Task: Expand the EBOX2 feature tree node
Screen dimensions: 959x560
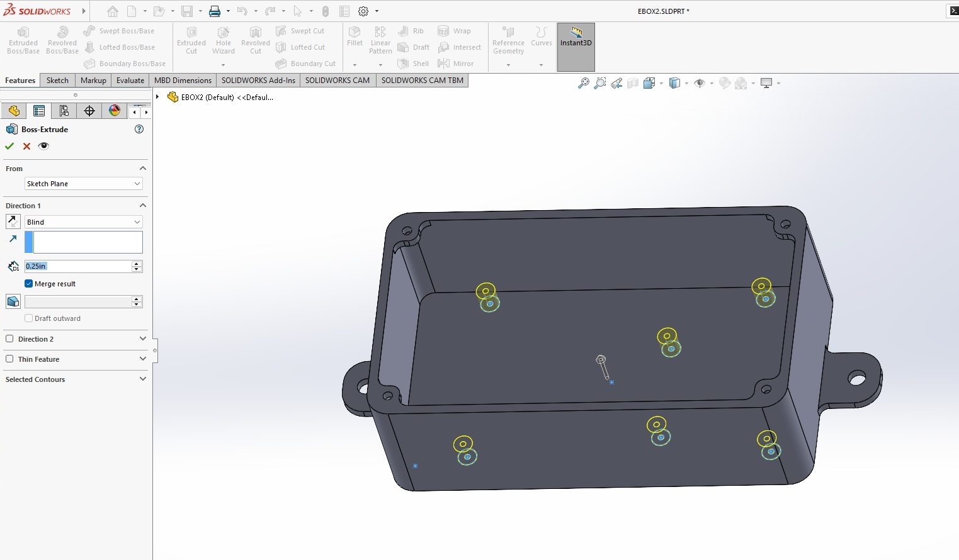Action: tap(158, 97)
